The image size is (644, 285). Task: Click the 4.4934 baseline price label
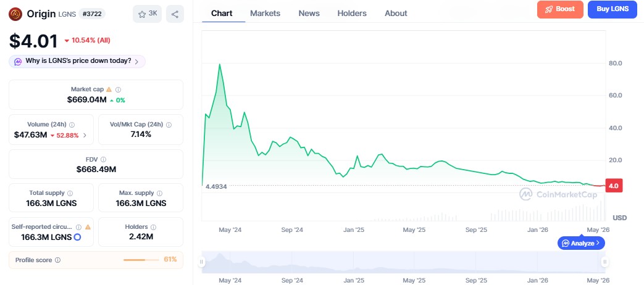tap(216, 186)
